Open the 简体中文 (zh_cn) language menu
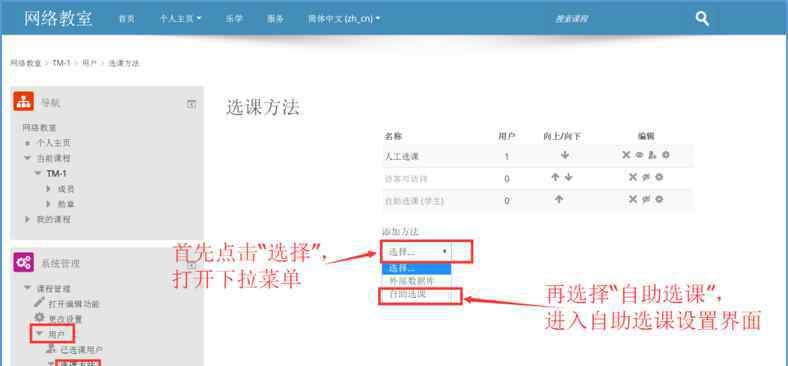Viewport: 788px width, 366px height. point(344,19)
